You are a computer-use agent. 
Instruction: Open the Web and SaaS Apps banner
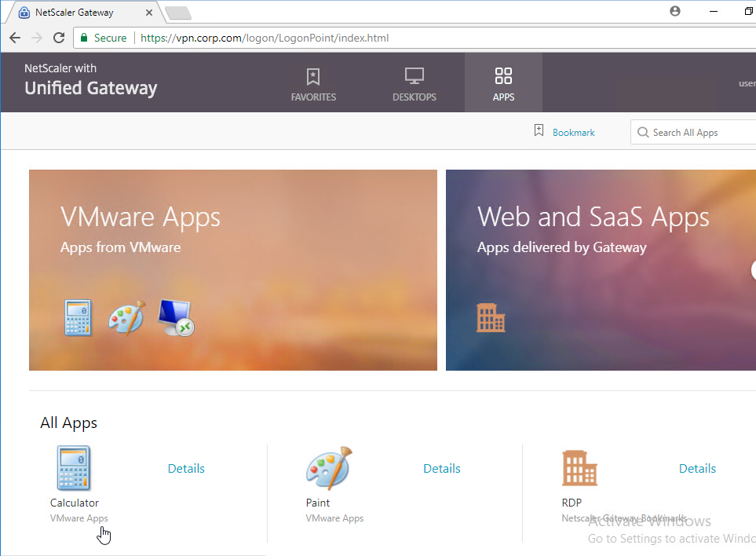point(601,270)
